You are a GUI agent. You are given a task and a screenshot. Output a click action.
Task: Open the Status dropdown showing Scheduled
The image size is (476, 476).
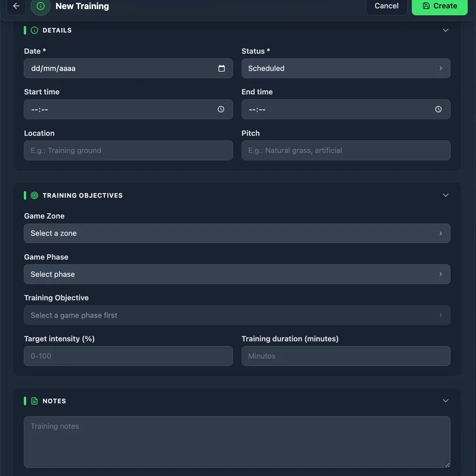click(346, 68)
